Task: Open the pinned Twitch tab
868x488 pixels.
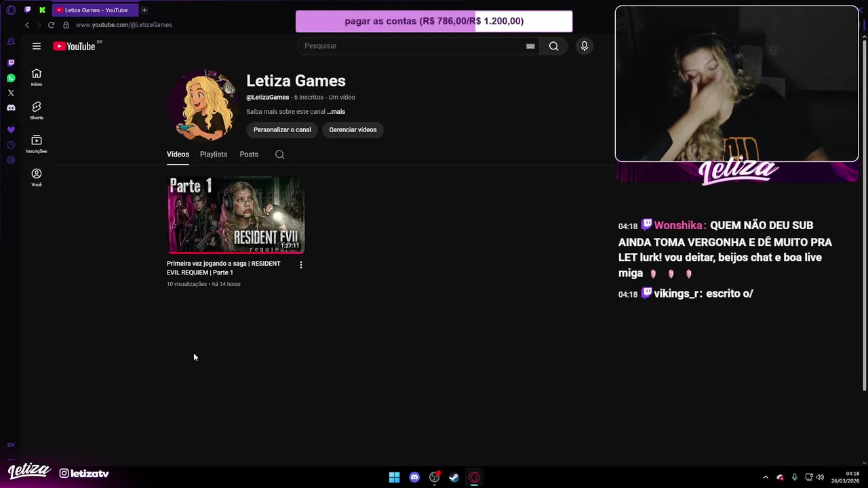Action: pyautogui.click(x=28, y=10)
